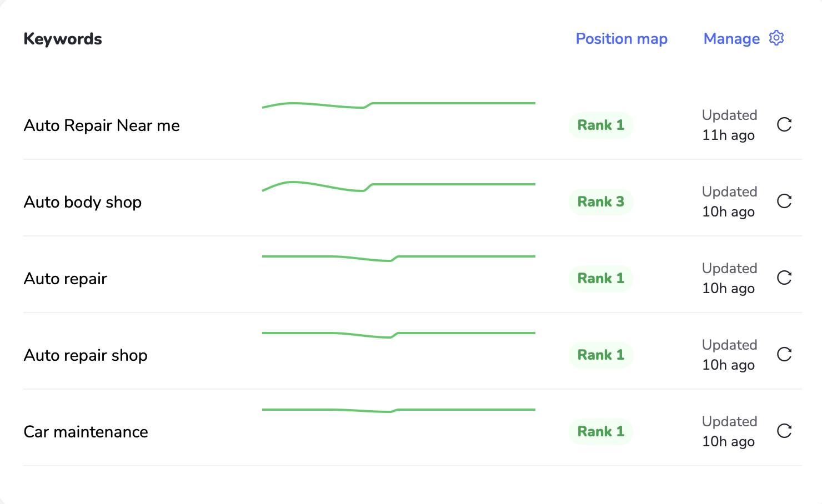Open the Position map link

pyautogui.click(x=621, y=39)
